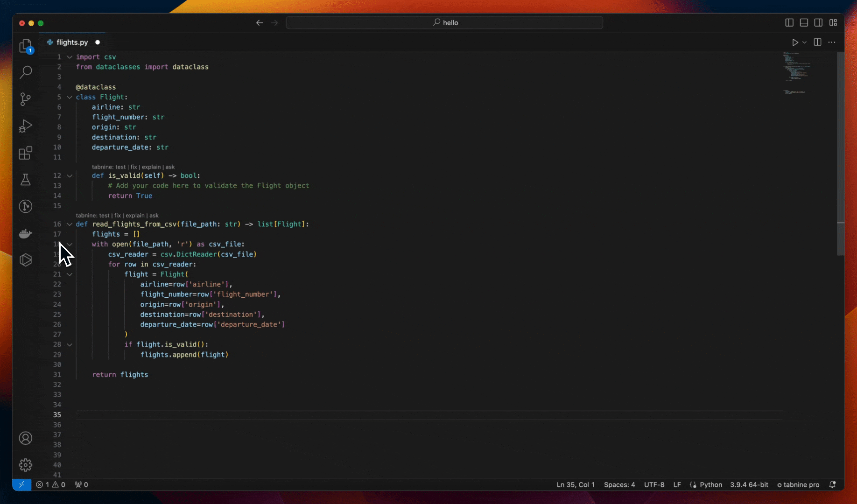The image size is (857, 504).
Task: Collapse the class Flight fold chevron
Action: (70, 97)
